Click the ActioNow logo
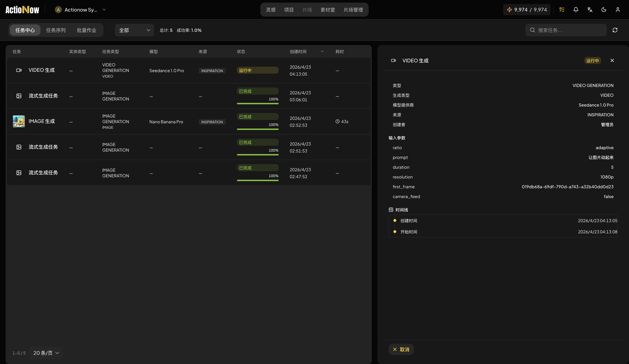This screenshot has width=629, height=364. pos(22,9)
